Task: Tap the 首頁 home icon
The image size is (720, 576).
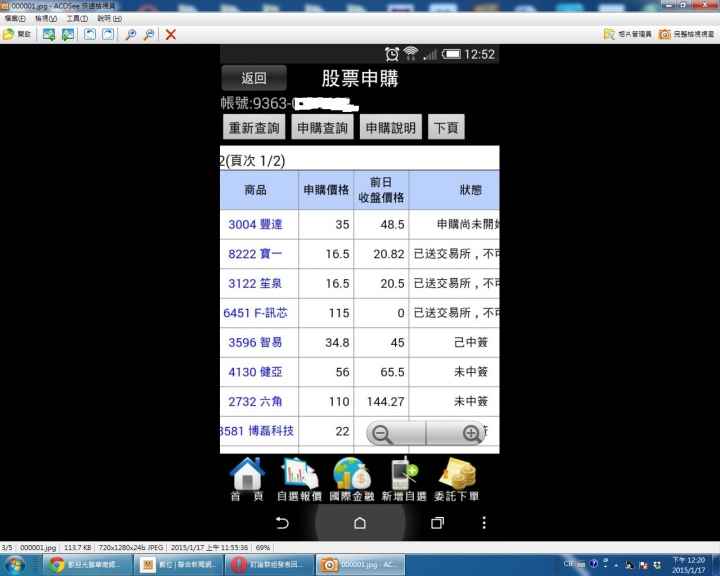Action: click(x=247, y=479)
